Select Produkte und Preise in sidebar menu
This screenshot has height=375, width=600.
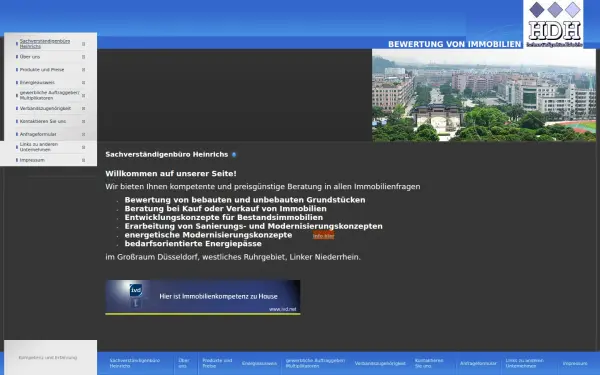pos(42,70)
